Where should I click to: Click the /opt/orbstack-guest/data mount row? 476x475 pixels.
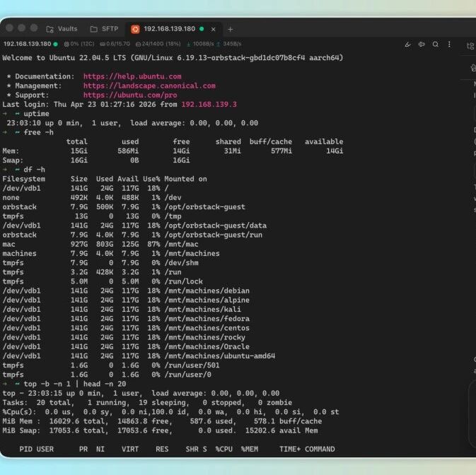[134, 225]
